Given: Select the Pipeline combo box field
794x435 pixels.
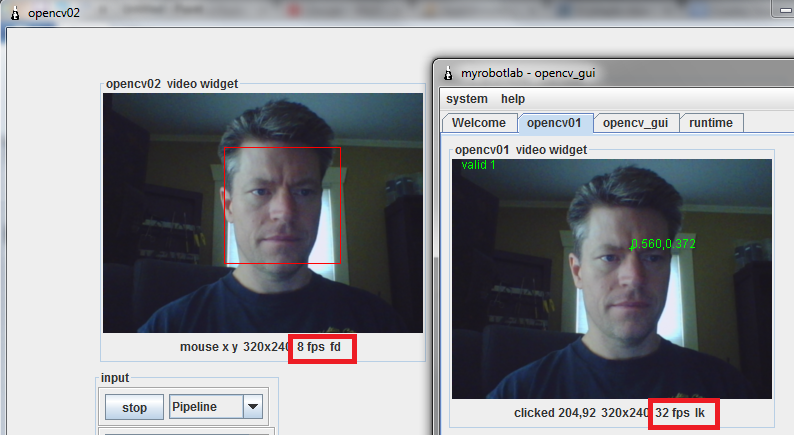Looking at the screenshot, I should 216,407.
